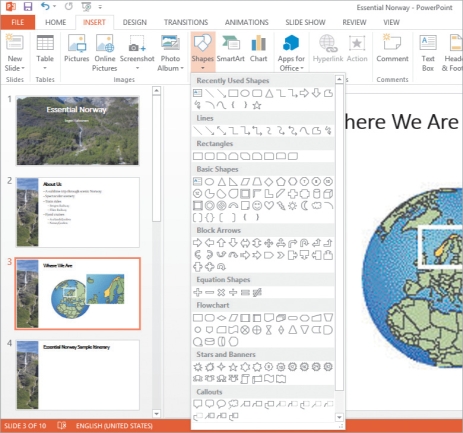Select the Sun basic shape
Screen dimensions: 463x433
pos(293,206)
